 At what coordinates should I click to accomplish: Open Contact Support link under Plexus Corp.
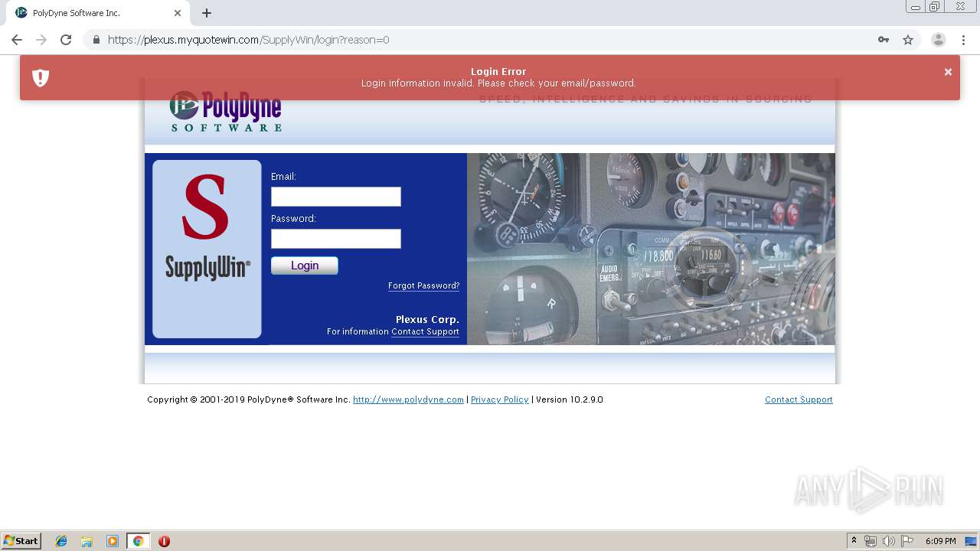(425, 331)
